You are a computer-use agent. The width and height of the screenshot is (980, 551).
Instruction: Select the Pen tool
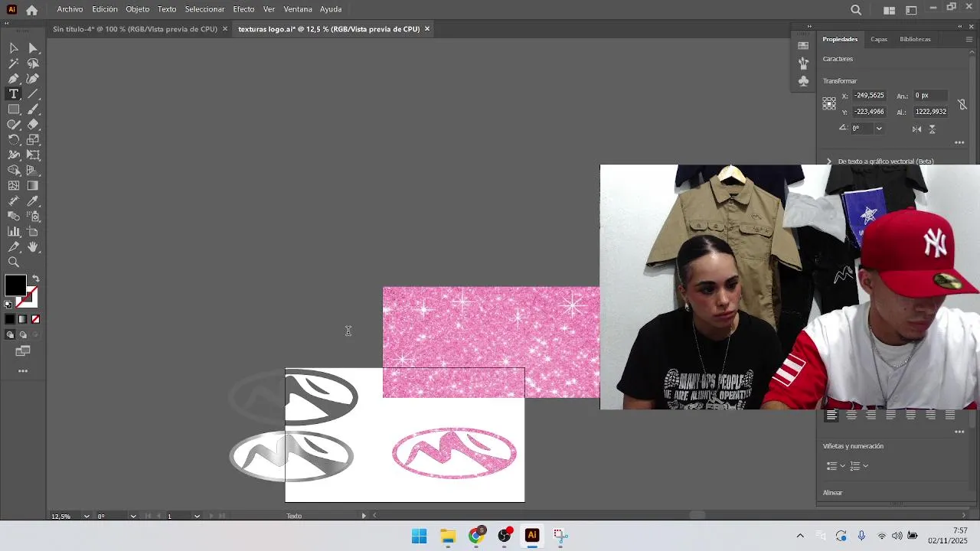[x=14, y=79]
